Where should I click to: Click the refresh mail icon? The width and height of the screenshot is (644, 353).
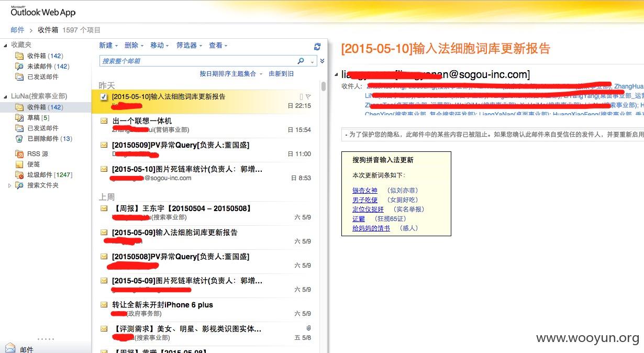317,46
